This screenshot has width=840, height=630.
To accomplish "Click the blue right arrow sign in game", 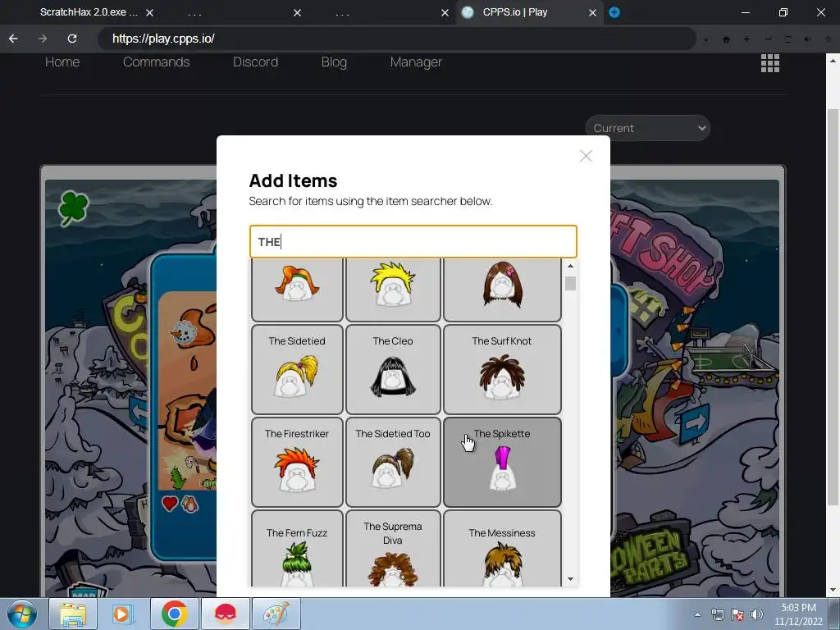I will point(695,423).
